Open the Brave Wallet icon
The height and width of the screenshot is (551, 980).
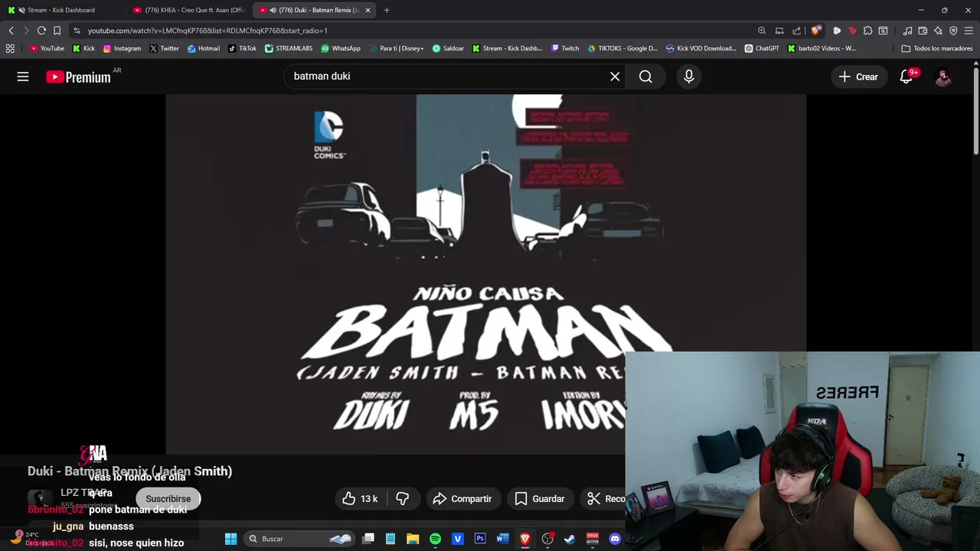click(923, 31)
